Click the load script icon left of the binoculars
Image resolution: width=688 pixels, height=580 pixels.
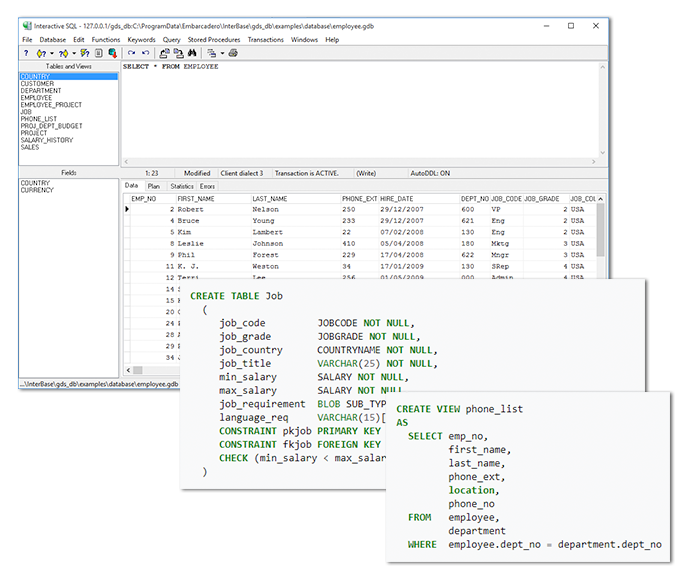[x=164, y=53]
